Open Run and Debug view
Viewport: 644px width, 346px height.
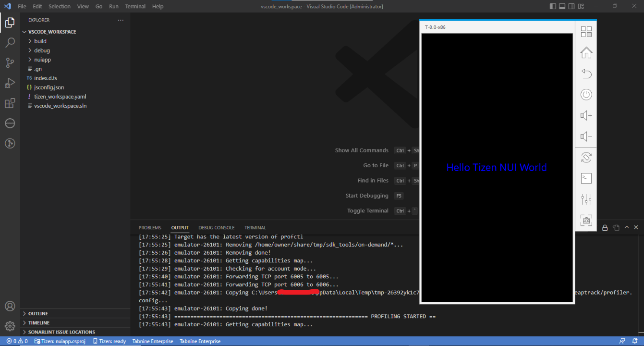pos(10,83)
